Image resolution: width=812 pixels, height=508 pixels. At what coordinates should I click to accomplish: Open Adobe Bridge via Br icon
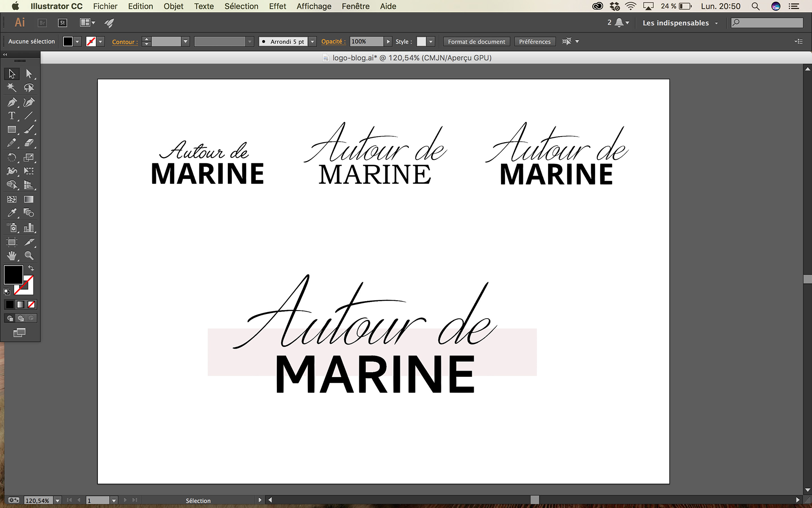click(x=42, y=23)
